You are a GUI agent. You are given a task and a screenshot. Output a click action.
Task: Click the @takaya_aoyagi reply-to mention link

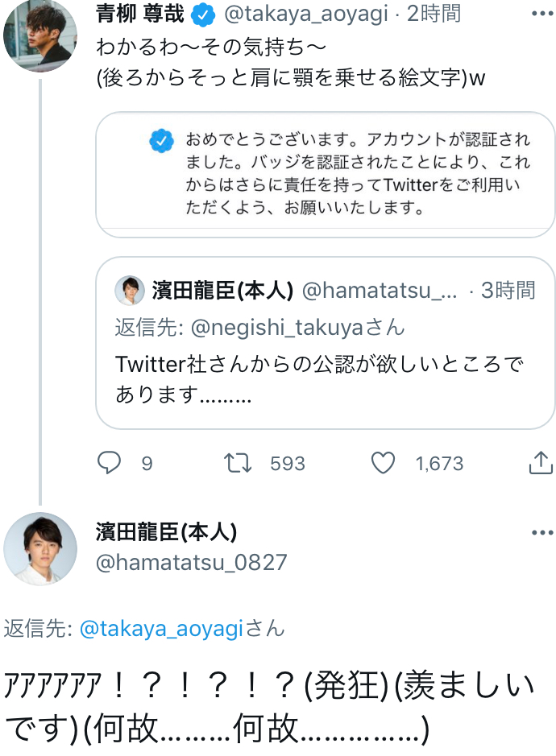[161, 630]
